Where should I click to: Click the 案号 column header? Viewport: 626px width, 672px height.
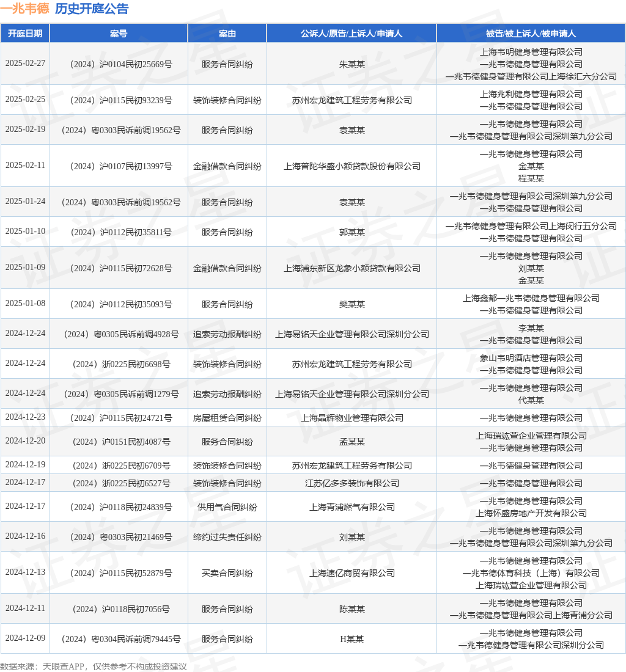tap(119, 34)
